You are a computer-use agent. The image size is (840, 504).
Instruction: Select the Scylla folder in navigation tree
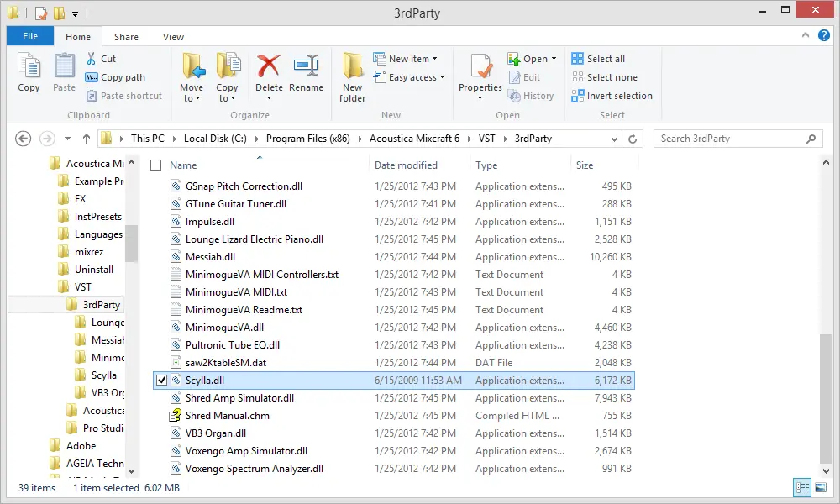click(104, 375)
